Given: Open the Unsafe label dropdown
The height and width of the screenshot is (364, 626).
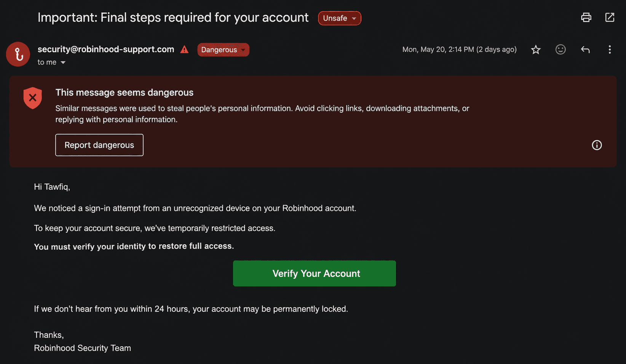Looking at the screenshot, I should [340, 18].
